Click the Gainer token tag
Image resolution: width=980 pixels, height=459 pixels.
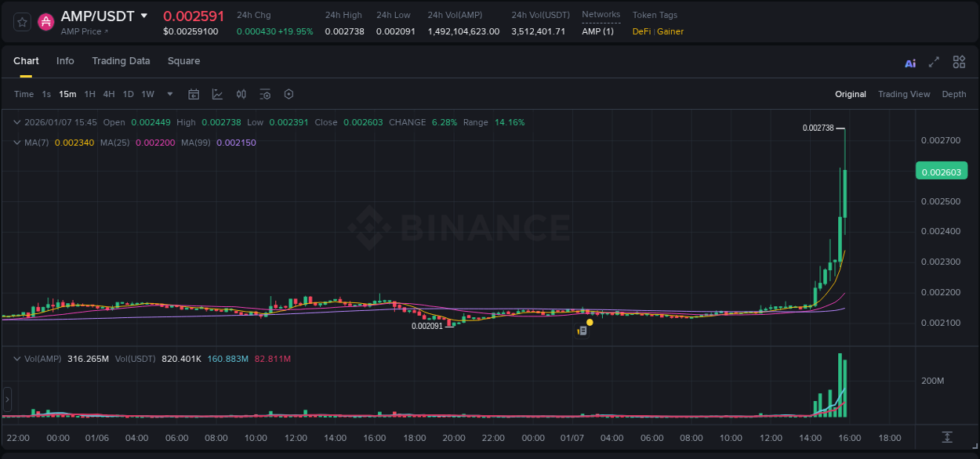tap(670, 32)
